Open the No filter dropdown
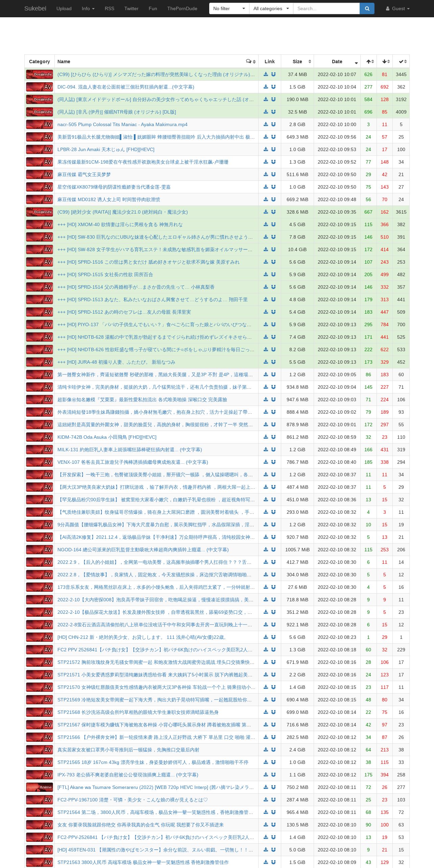The image size is (434, 868). coord(229,8)
